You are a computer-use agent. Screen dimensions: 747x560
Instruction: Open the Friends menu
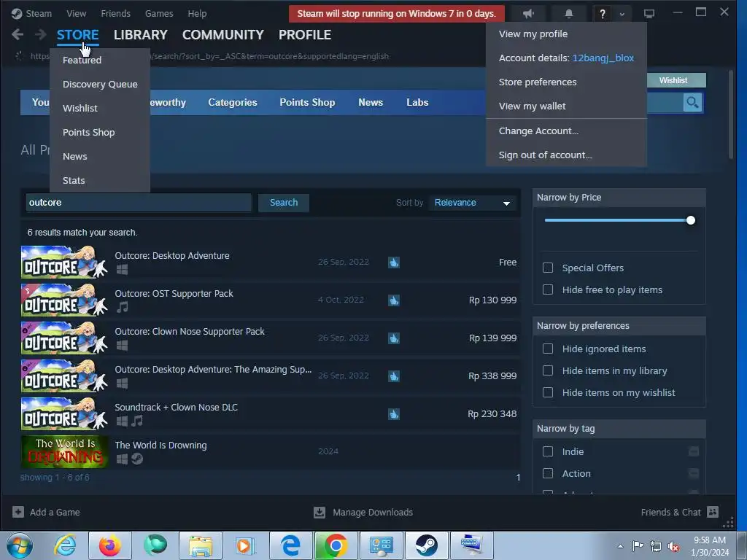(x=116, y=13)
